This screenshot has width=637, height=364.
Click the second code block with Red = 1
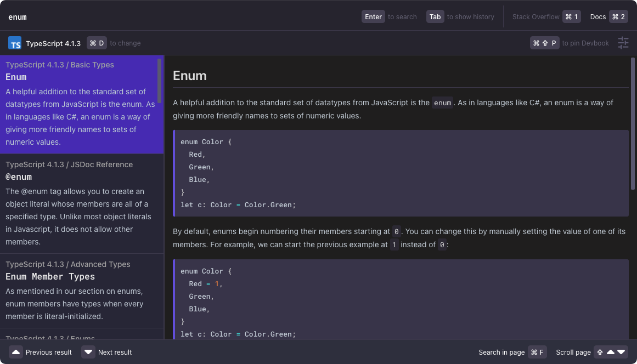pos(401,299)
